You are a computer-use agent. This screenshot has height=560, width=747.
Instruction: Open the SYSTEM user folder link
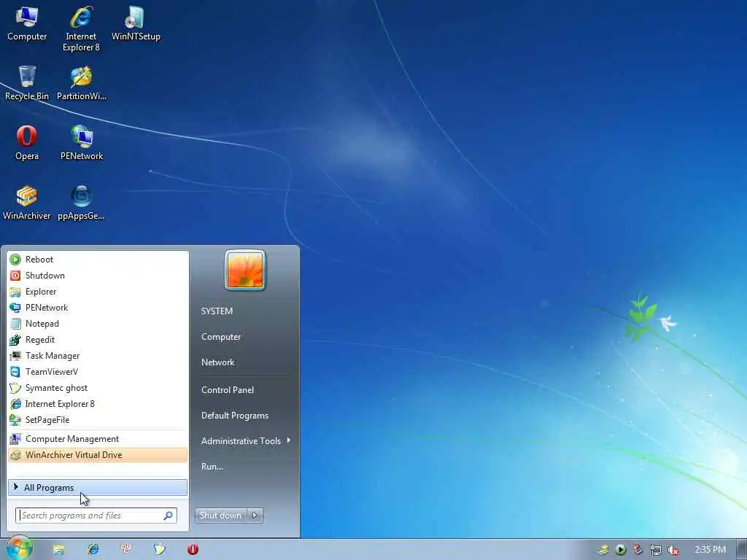coord(217,311)
